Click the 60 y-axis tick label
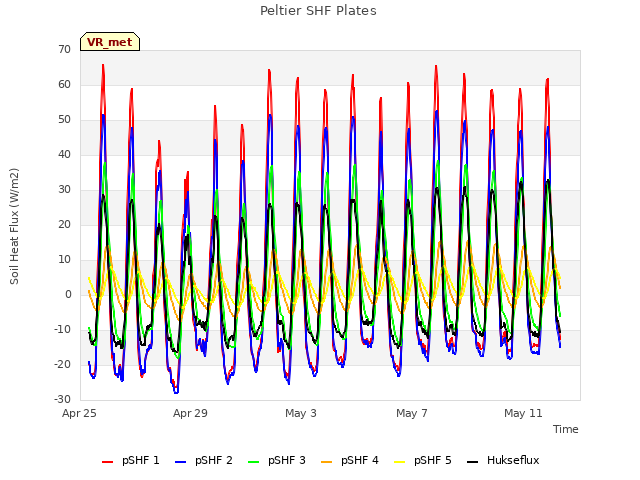The width and height of the screenshot is (640, 480). [64, 85]
